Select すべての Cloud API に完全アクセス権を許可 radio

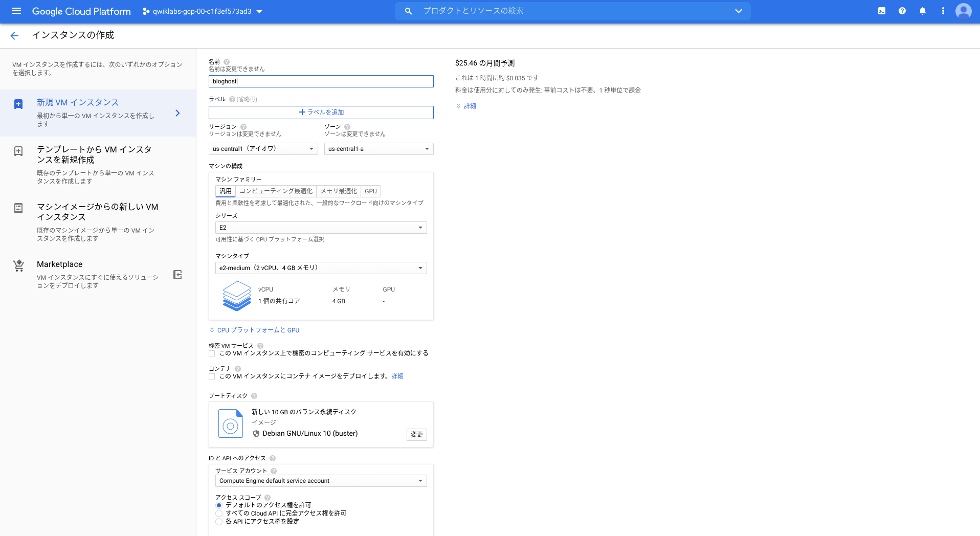click(219, 513)
